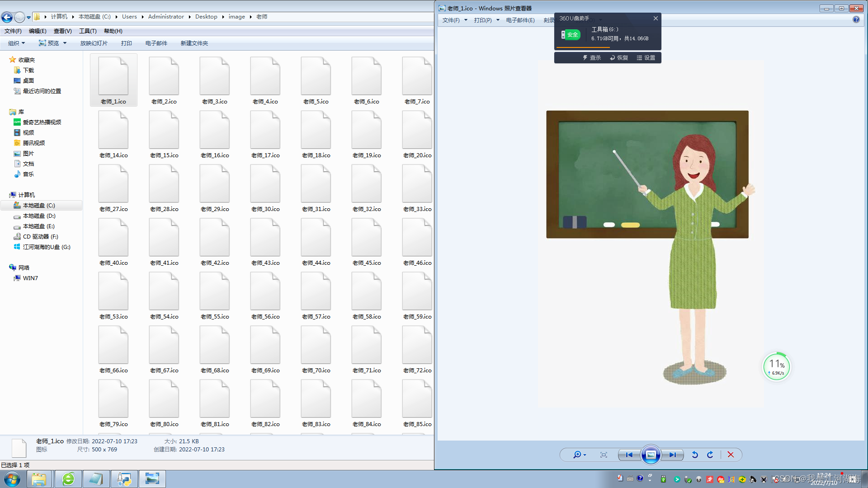Click the Forward navigation arrow in Explorer
The image size is (868, 488).
(19, 17)
